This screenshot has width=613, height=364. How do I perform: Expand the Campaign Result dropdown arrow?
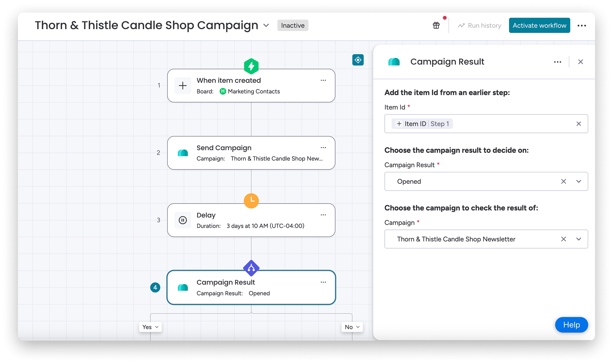(579, 182)
